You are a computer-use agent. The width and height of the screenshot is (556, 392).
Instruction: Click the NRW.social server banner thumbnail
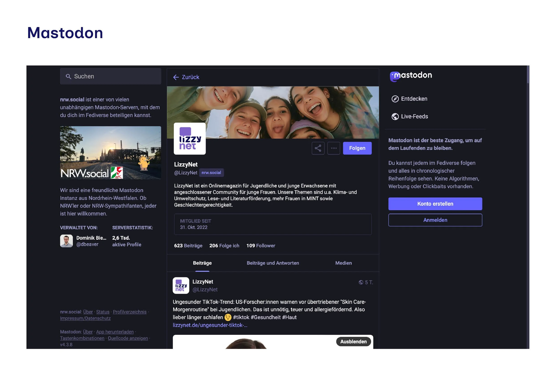pyautogui.click(x=111, y=152)
